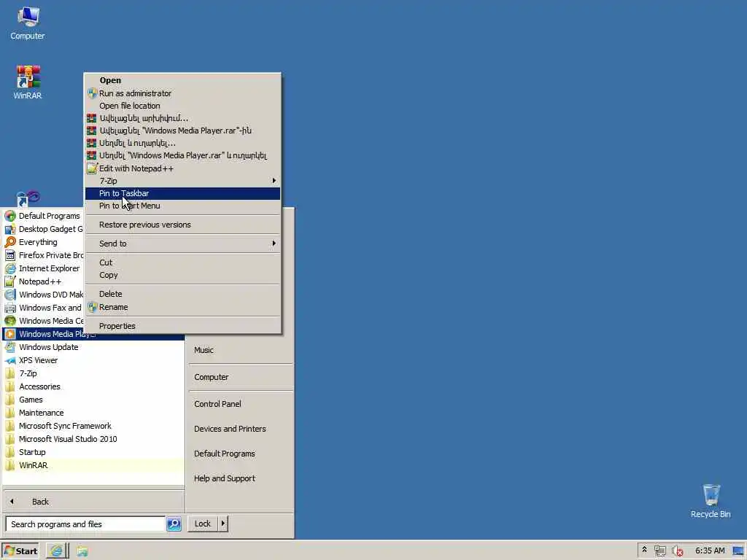Choose Run as administrator
The image size is (747, 560).
(x=182, y=93)
